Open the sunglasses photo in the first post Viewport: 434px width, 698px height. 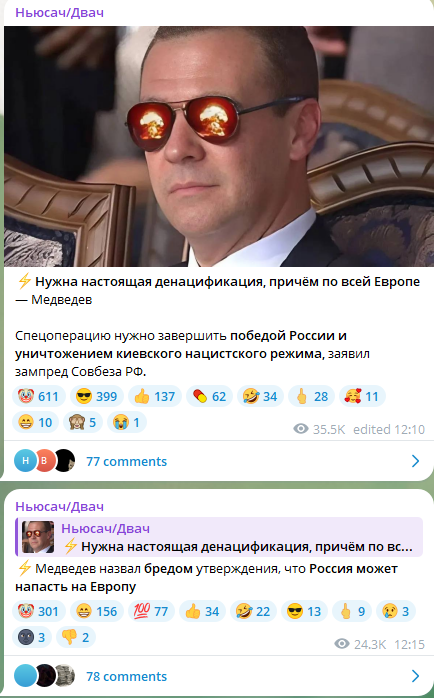coord(219,146)
